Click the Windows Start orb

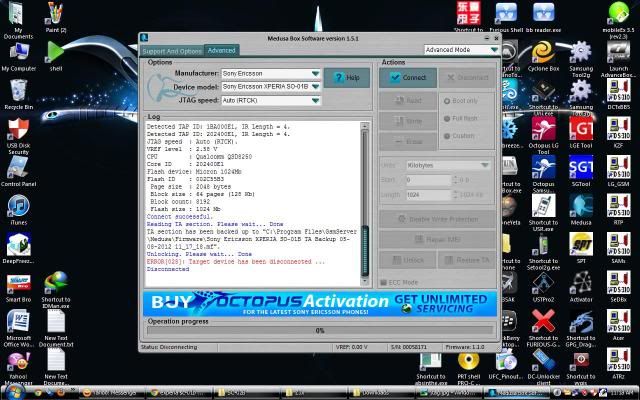pos(15,392)
